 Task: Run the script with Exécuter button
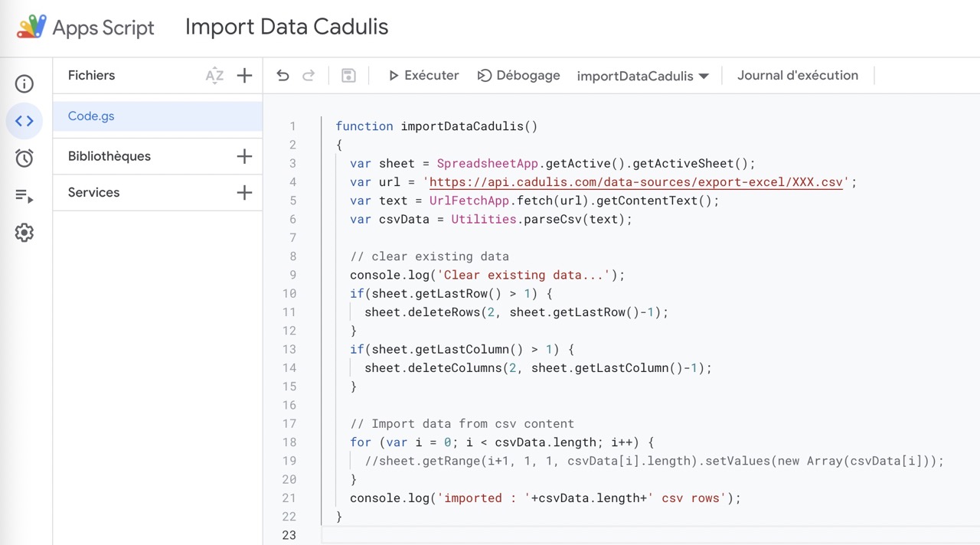[x=423, y=75]
